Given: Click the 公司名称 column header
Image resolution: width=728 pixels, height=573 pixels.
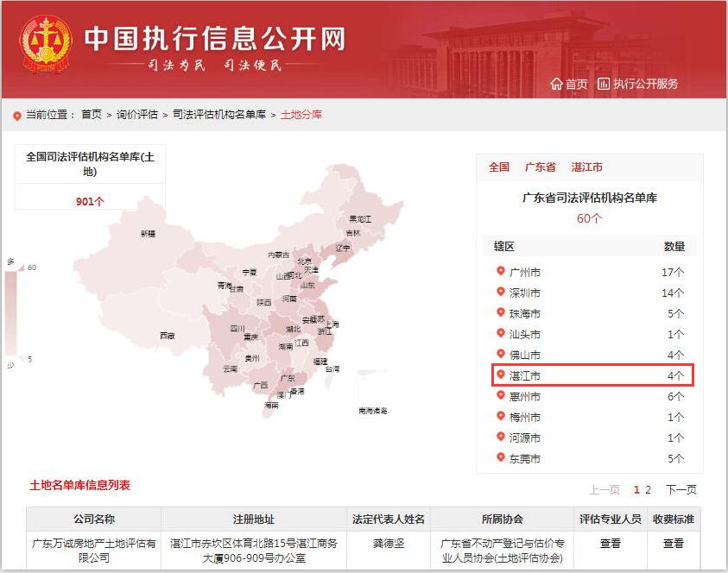Looking at the screenshot, I should click(x=94, y=519).
